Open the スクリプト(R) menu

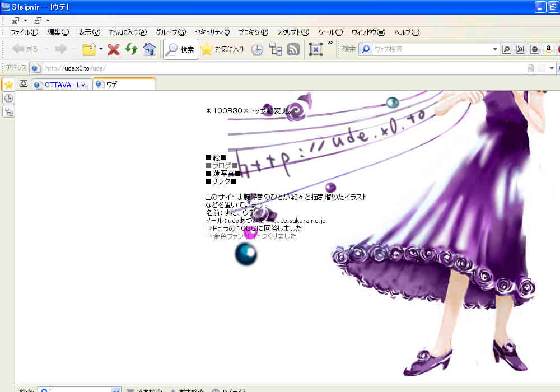tap(293, 32)
